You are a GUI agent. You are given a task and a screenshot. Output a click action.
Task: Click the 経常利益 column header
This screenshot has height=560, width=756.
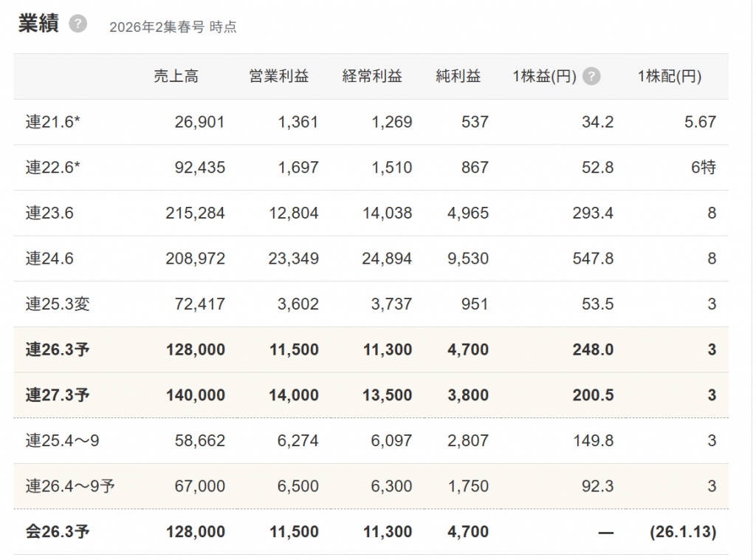372,76
